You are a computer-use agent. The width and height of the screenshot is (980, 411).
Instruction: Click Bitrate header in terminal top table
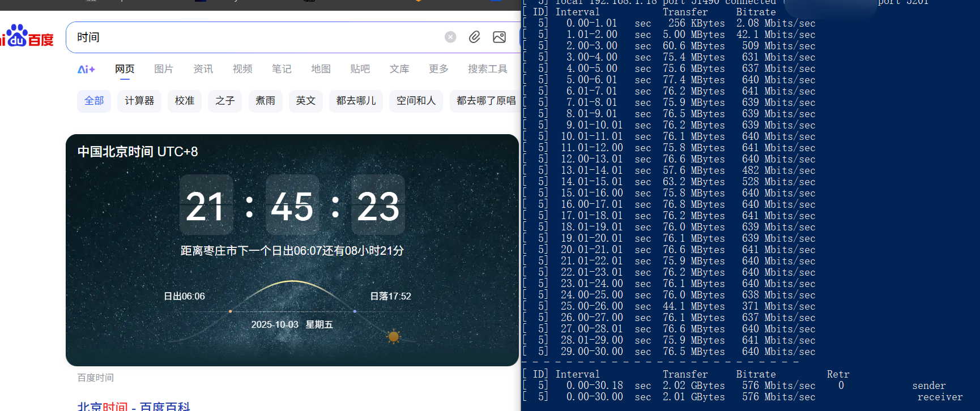[756, 12]
